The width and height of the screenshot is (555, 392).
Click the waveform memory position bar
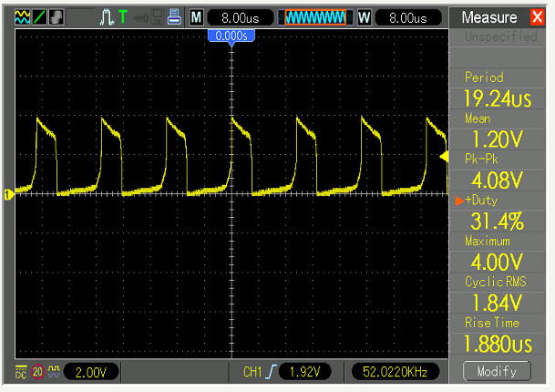click(315, 17)
